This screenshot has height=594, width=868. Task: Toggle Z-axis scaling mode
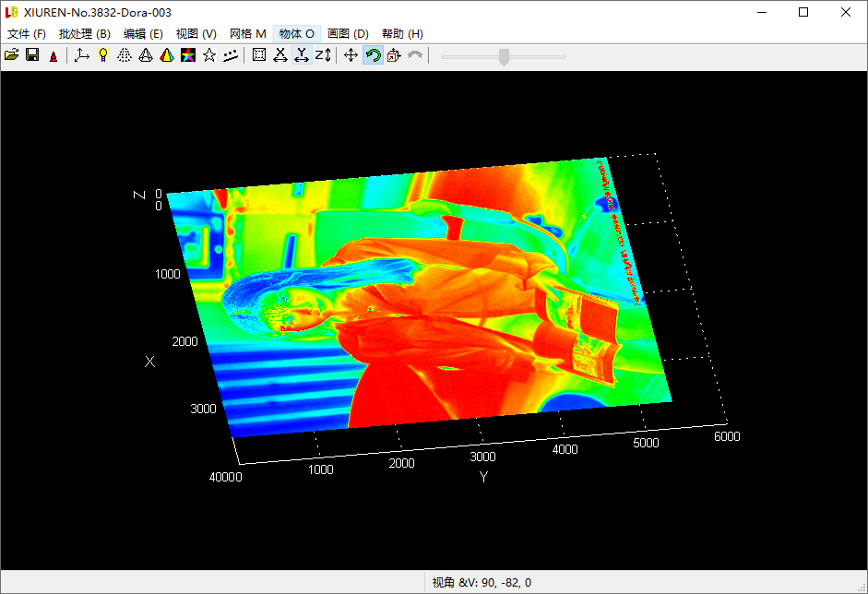pos(323,54)
